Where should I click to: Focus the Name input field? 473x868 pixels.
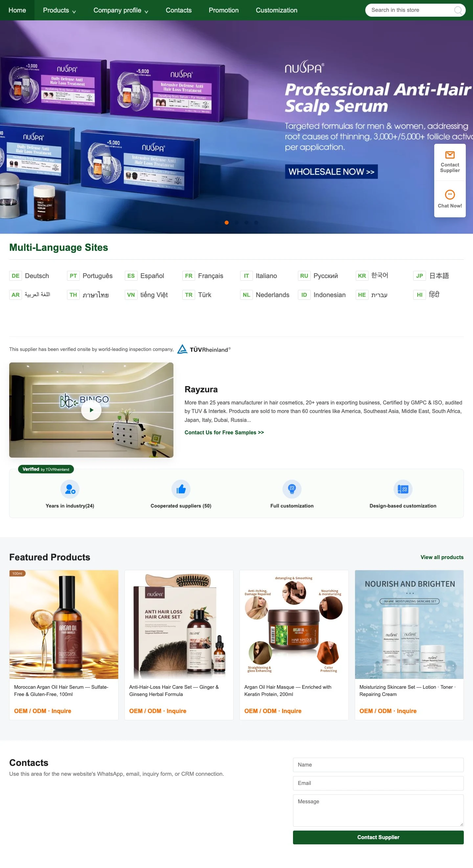click(378, 765)
